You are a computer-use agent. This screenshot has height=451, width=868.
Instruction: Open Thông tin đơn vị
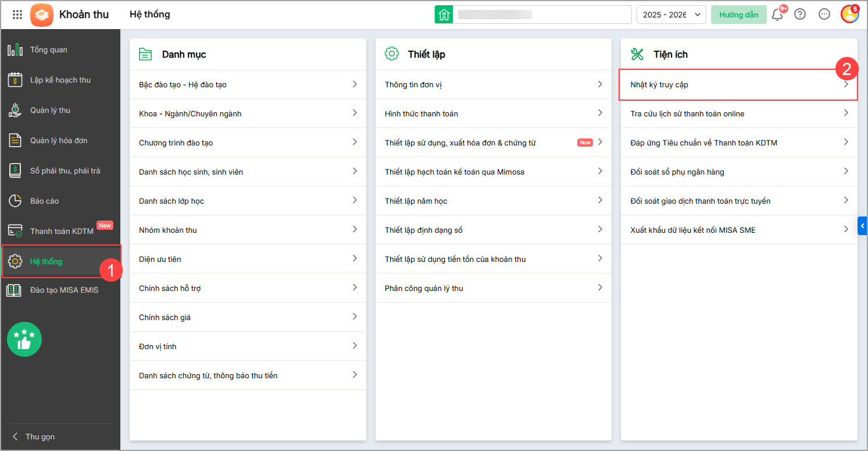click(494, 84)
